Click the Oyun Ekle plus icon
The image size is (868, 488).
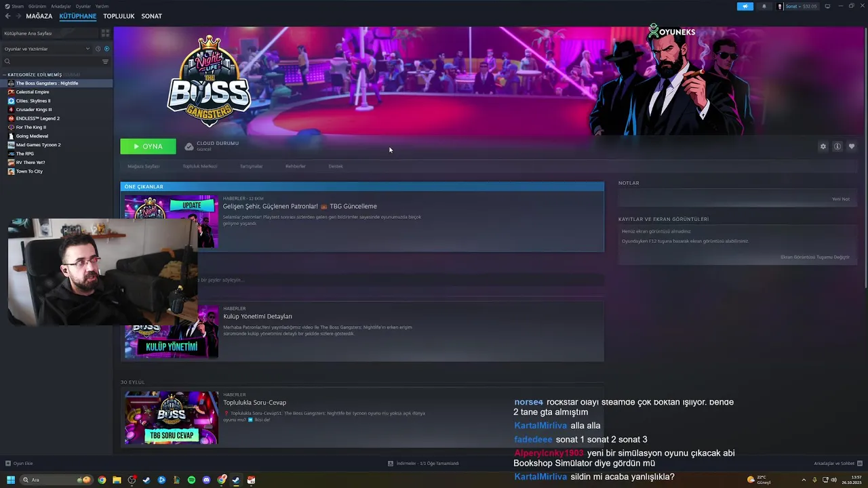[8, 464]
